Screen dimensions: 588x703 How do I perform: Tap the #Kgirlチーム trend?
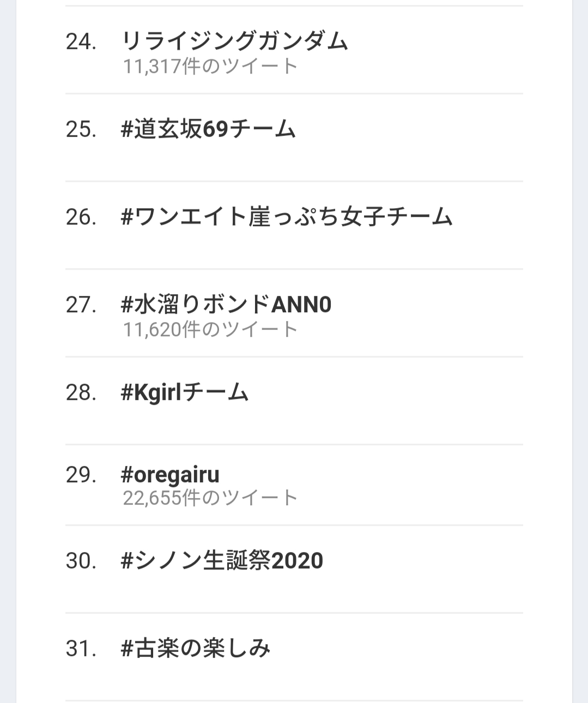coord(184,392)
